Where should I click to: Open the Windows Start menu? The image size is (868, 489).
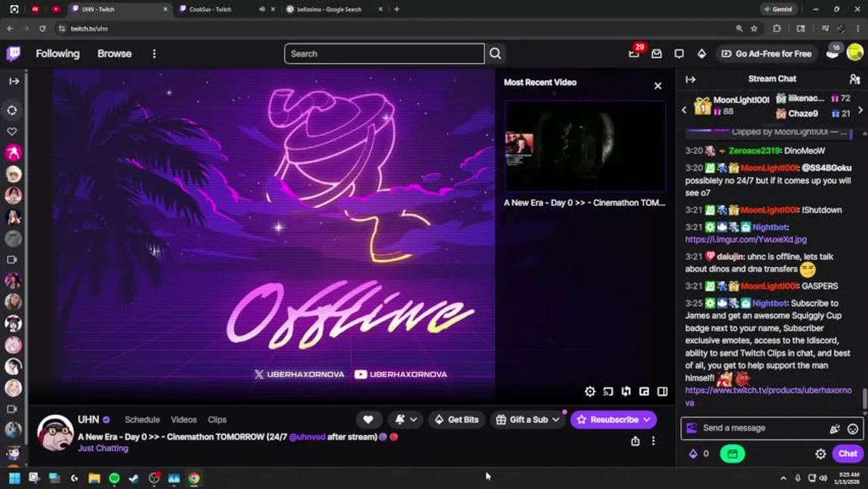tap(14, 478)
